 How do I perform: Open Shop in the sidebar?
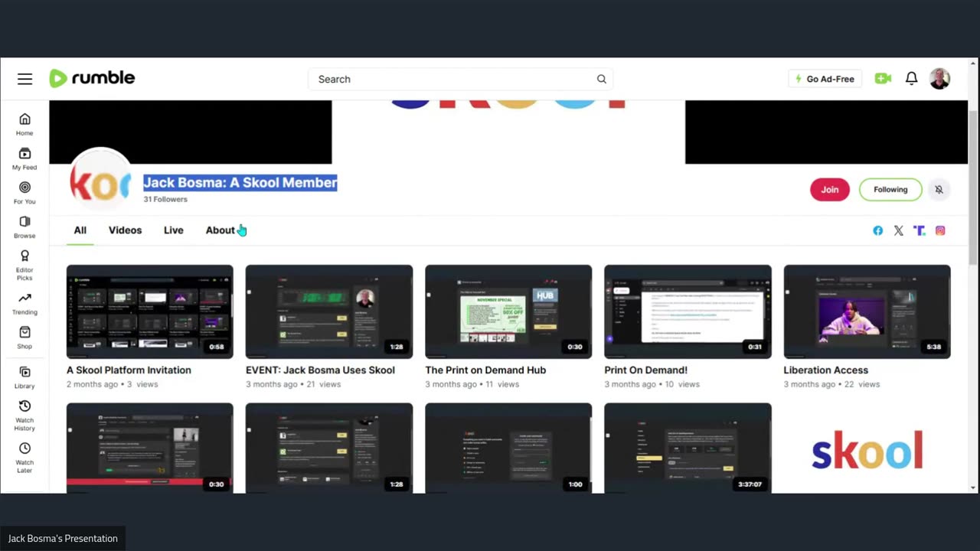point(24,338)
